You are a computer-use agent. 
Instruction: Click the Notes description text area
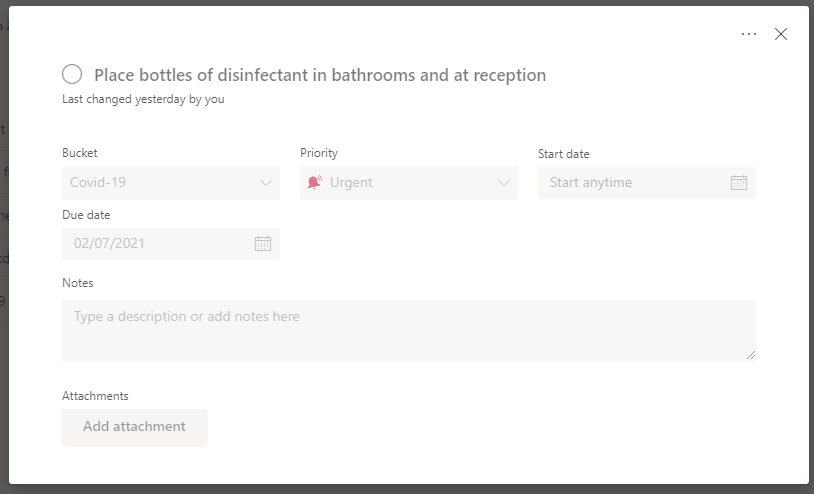[408, 330]
